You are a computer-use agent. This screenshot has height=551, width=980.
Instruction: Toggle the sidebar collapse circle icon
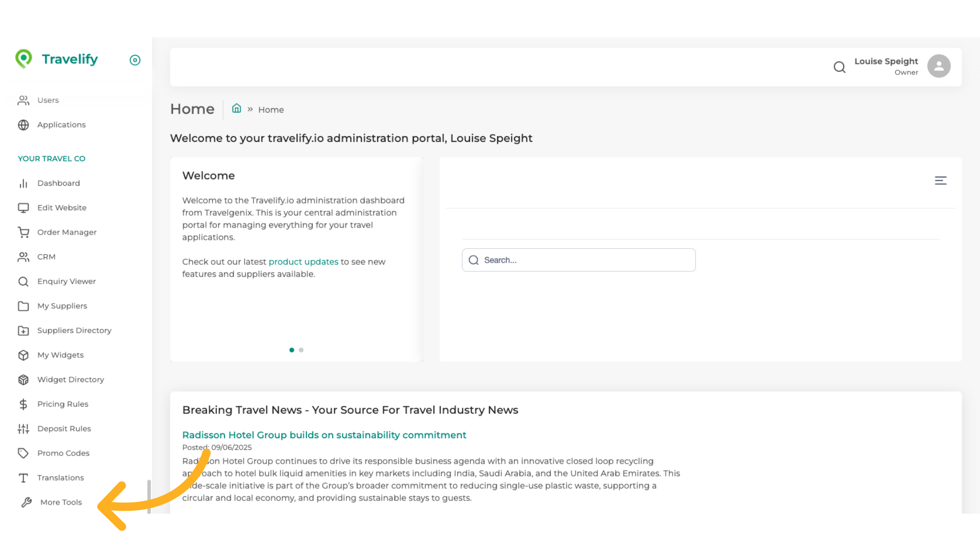(x=135, y=60)
